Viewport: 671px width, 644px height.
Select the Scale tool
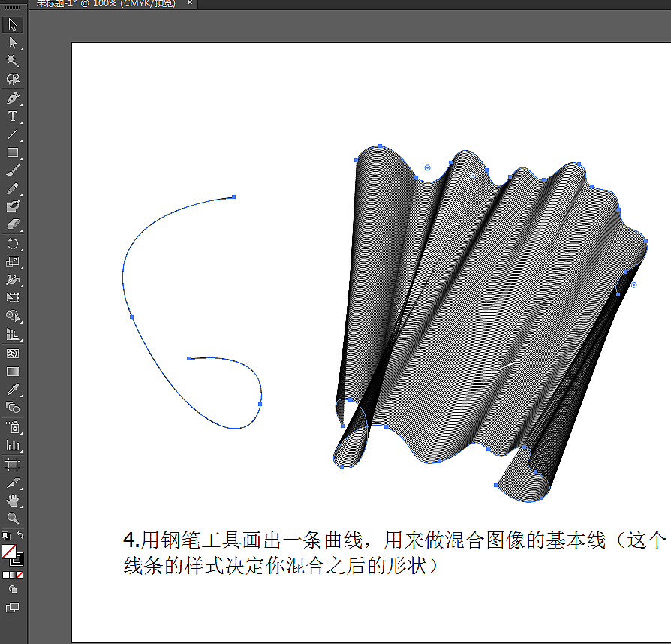click(13, 262)
